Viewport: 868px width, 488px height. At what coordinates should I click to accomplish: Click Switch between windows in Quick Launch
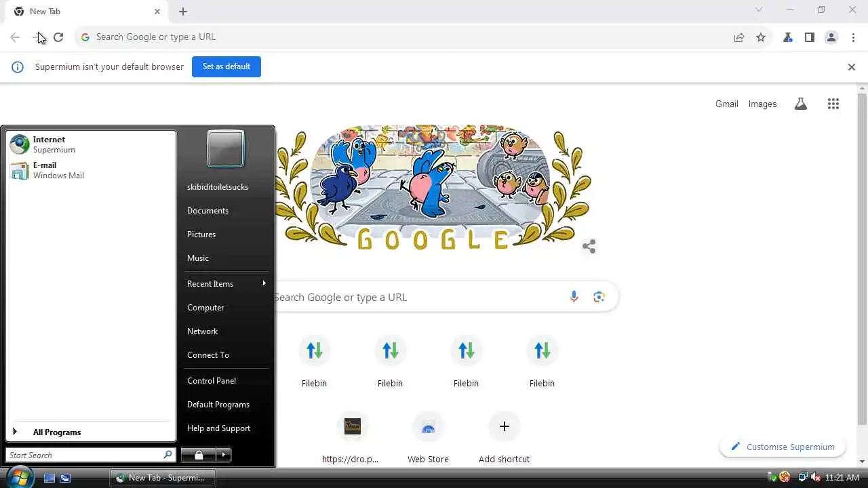pyautogui.click(x=65, y=478)
